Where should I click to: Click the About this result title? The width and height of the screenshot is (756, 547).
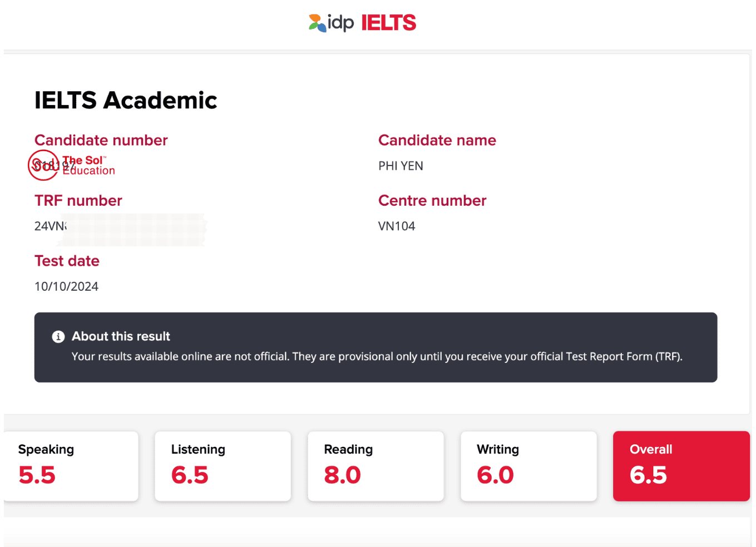coord(121,336)
